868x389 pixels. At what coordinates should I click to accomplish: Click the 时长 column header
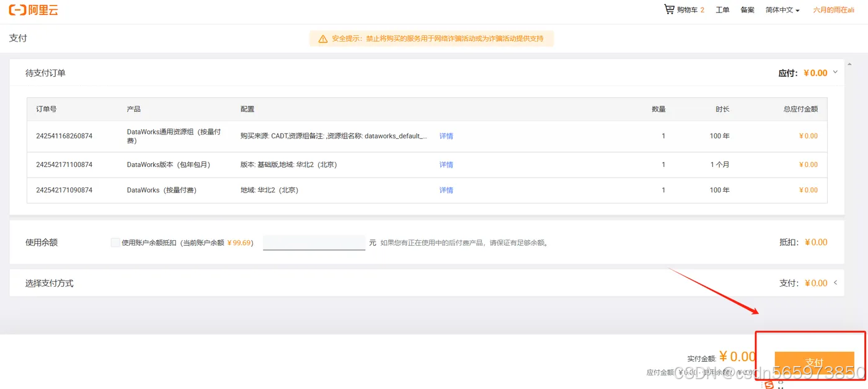coord(722,109)
